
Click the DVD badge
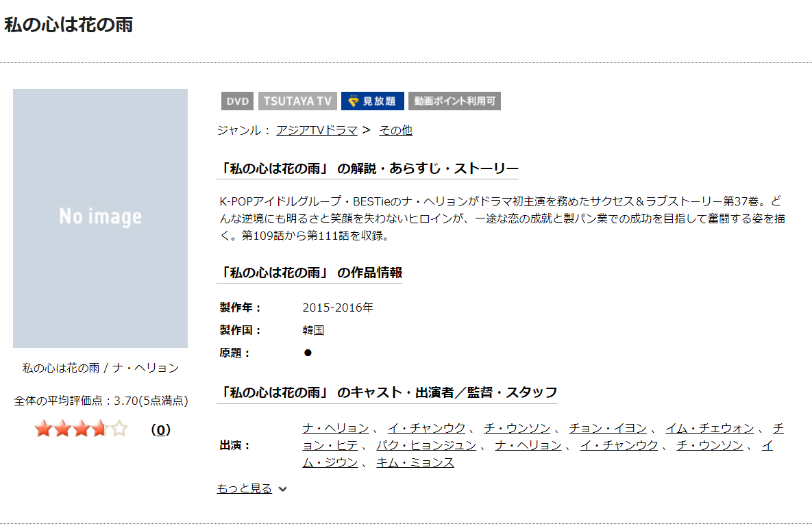237,101
